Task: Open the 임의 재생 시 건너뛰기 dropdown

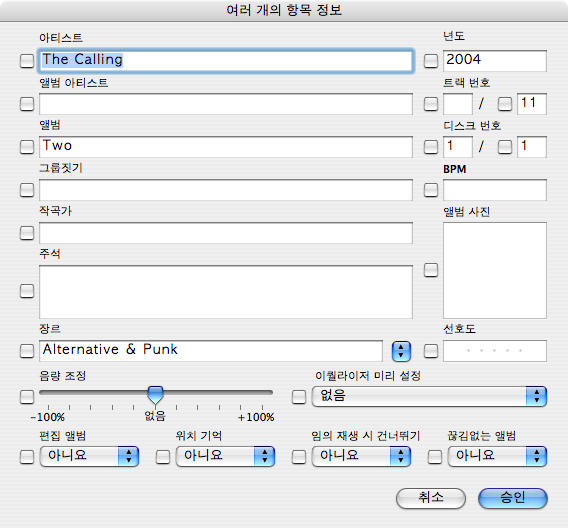Action: [361, 456]
